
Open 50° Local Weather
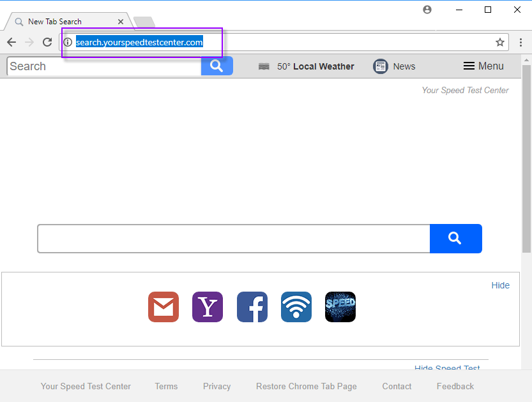(315, 66)
